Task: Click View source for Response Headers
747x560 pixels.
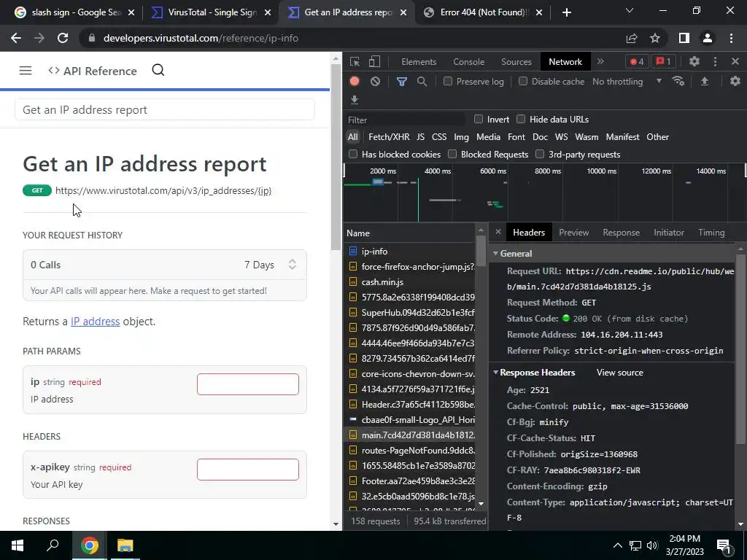Action: pos(620,373)
